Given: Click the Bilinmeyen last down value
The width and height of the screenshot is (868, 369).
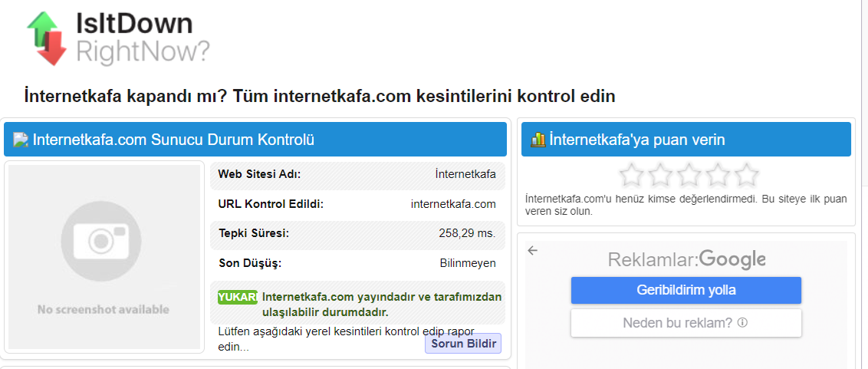Looking at the screenshot, I should click(468, 263).
